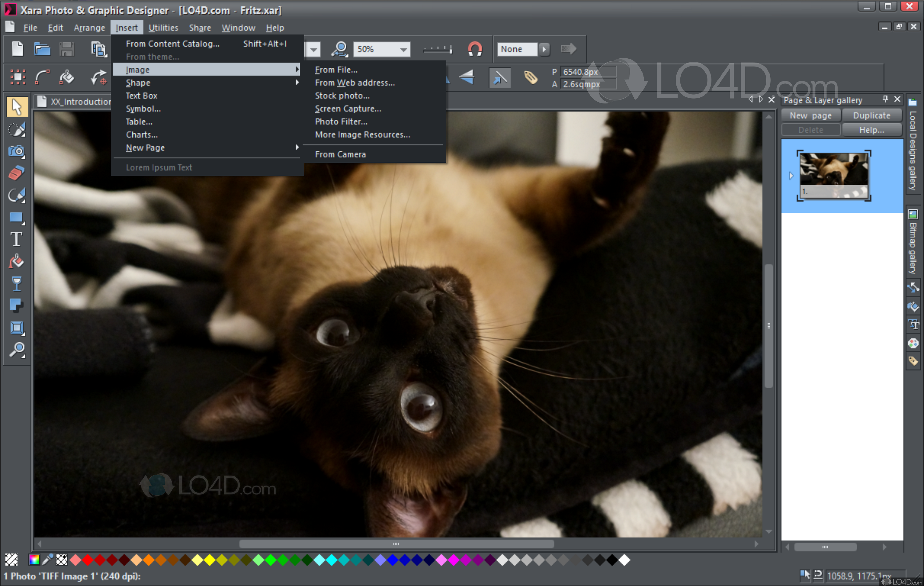Select the Zoom magnifier tool in toolbox
Screen dimensions: 924x586
click(x=17, y=350)
